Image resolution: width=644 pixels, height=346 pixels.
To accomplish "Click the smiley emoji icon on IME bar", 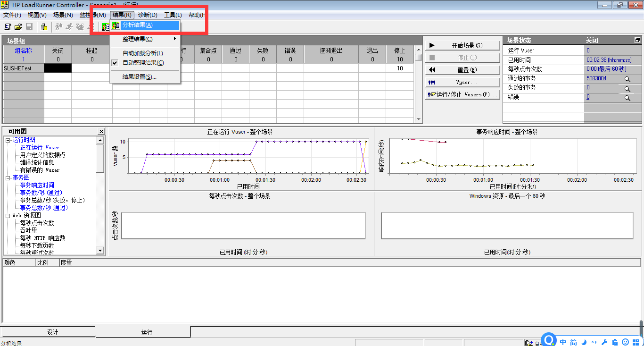I will [x=626, y=342].
